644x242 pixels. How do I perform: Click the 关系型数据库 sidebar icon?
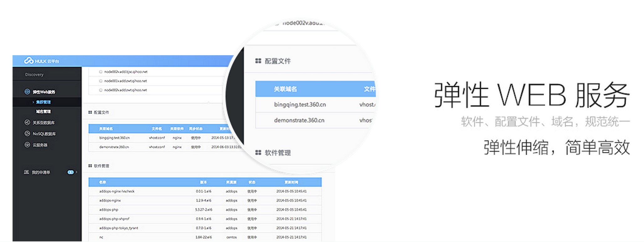click(27, 122)
